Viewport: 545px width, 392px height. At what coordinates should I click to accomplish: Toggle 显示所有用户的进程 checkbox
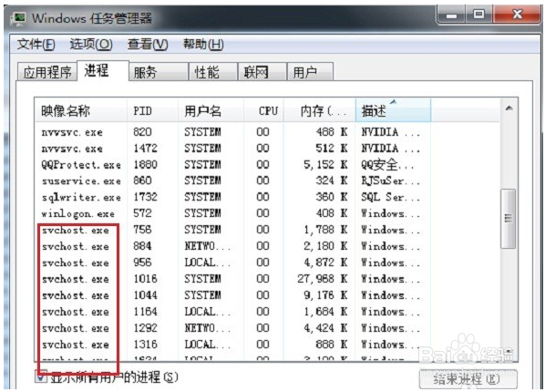pos(41,377)
